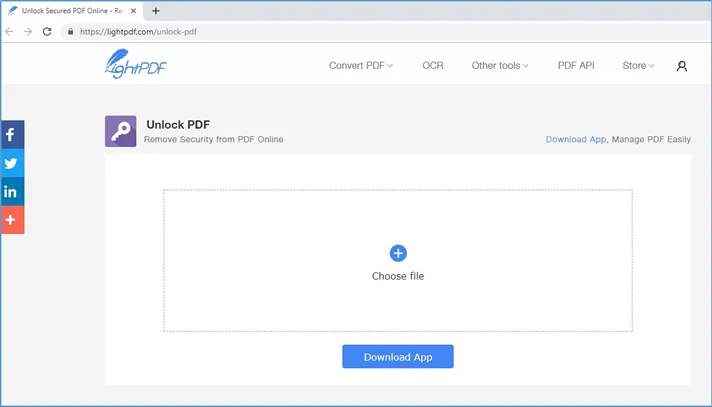Viewport: 712px width, 407px height.
Task: Share page on Facebook
Action: pyautogui.click(x=12, y=134)
